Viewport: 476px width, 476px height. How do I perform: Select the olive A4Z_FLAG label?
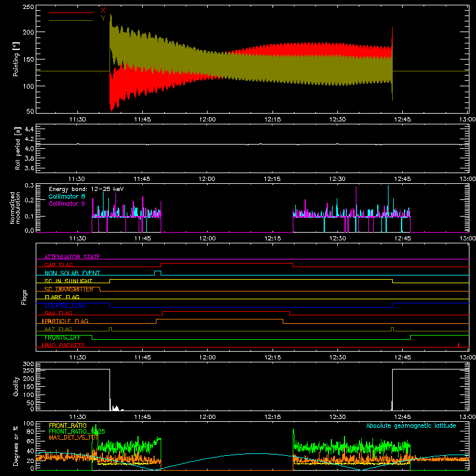58,329
